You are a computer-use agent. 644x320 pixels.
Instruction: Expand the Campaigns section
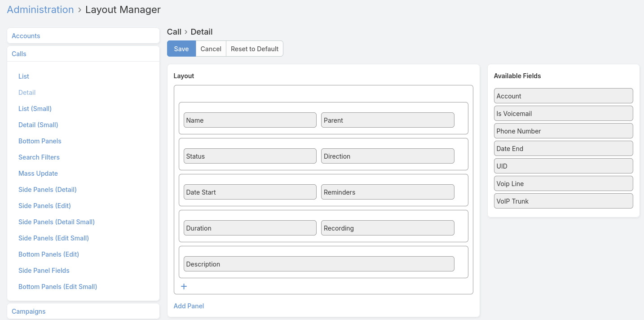click(x=28, y=311)
